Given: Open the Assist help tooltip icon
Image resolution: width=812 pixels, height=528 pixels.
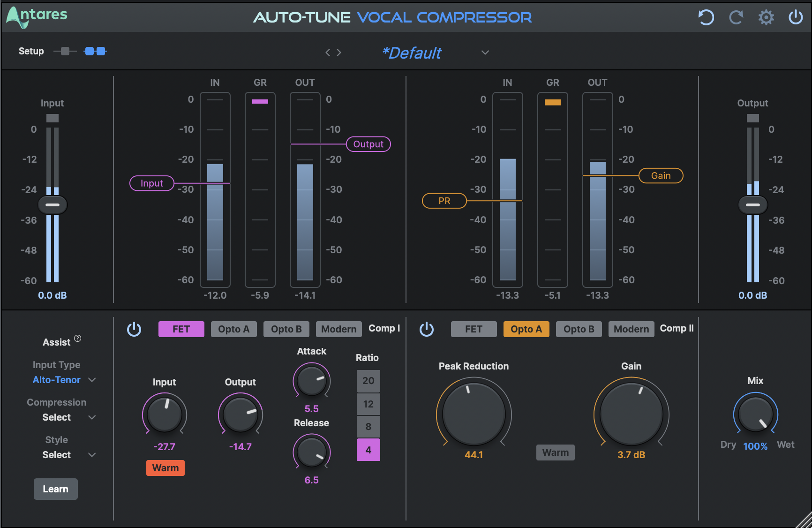Looking at the screenshot, I should (x=77, y=338).
